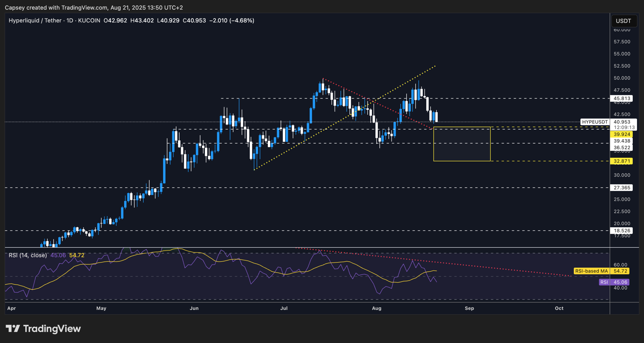
Task: Click the 55.000 tick on price axis
Action: click(x=622, y=54)
